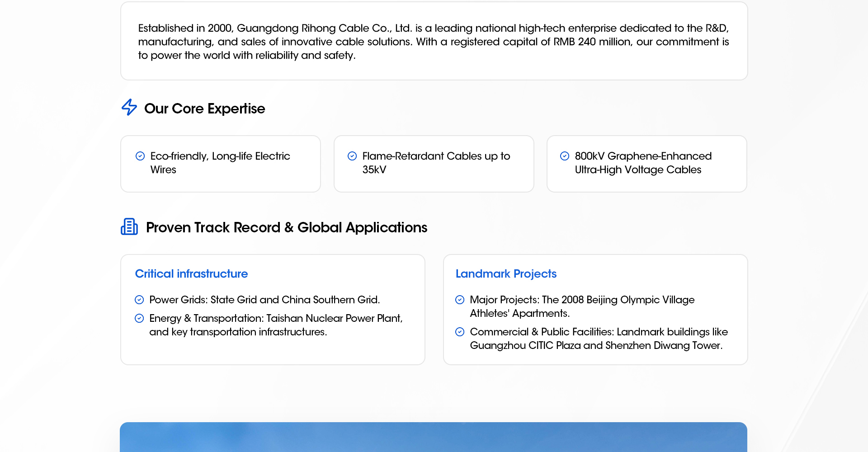The height and width of the screenshot is (452, 868).
Task: Click the Eco-friendly, Long-life Electric Wires text
Action: (220, 163)
